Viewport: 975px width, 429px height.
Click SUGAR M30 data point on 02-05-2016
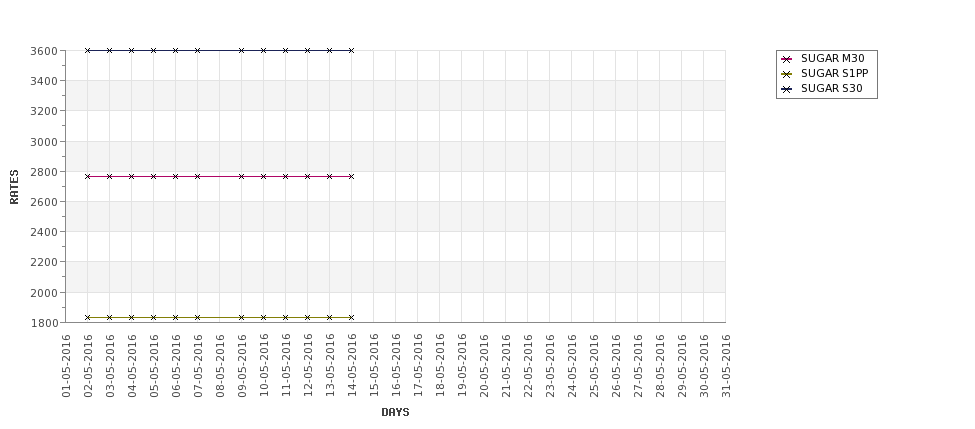click(88, 177)
